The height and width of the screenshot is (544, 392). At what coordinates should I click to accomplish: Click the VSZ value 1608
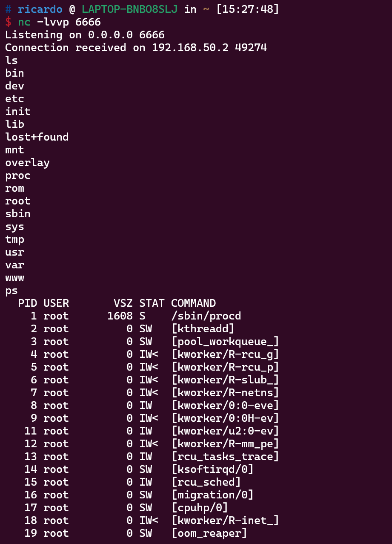tap(120, 316)
